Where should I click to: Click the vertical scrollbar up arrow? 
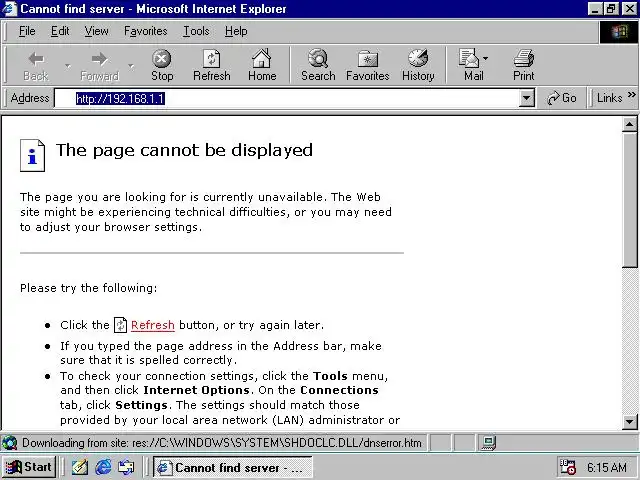pyautogui.click(x=630, y=124)
